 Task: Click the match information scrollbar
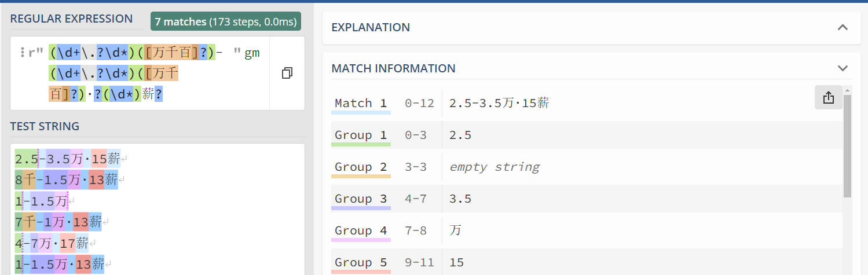847,145
